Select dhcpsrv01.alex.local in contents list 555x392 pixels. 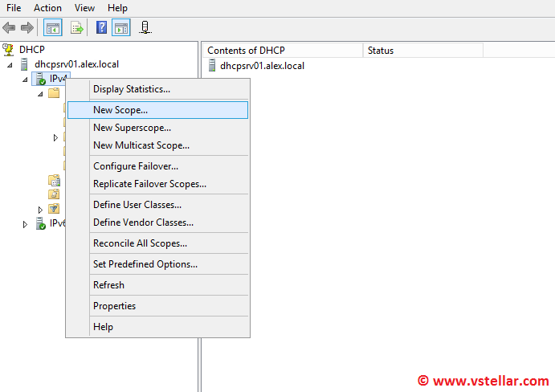tap(262, 66)
